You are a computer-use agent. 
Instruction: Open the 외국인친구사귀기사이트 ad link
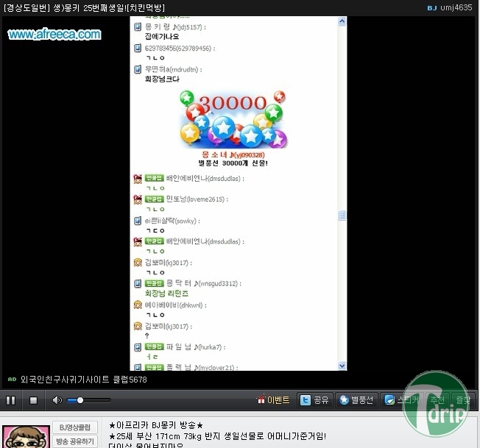pyautogui.click(x=84, y=380)
